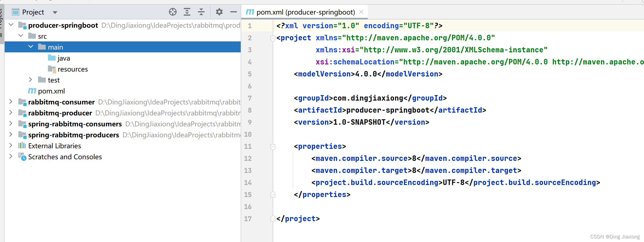Select the test folder row
The width and height of the screenshot is (644, 242).
coord(123,80)
